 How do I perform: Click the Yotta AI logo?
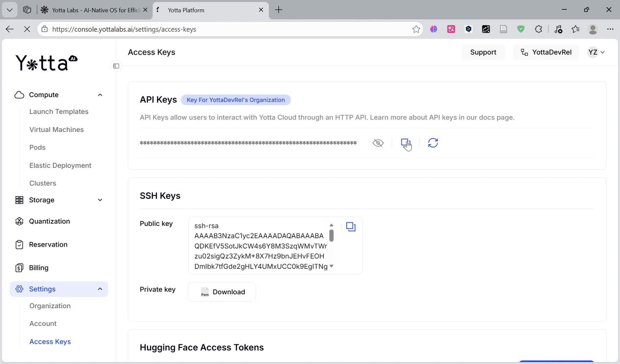[47, 63]
